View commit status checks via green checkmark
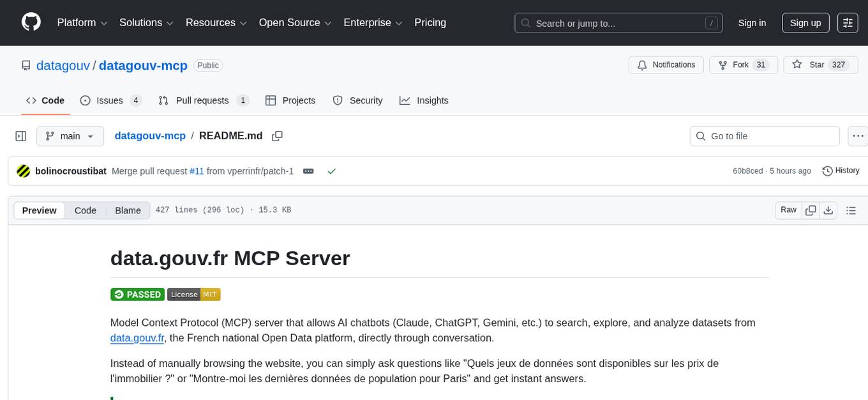The image size is (868, 400). point(331,171)
